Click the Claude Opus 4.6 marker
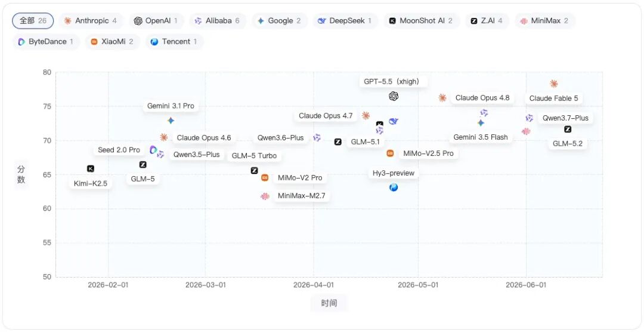Screen dimensions: 644x332 tap(164, 137)
